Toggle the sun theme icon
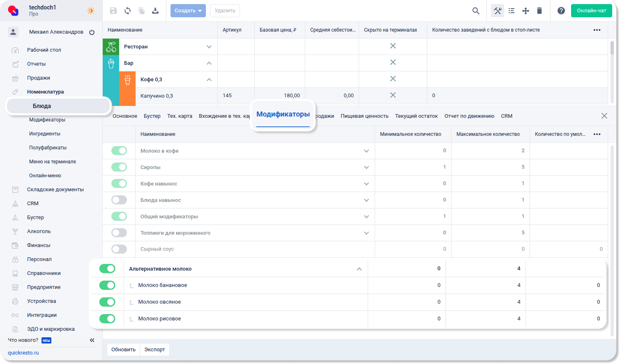This screenshot has height=364, width=620. coord(91,11)
